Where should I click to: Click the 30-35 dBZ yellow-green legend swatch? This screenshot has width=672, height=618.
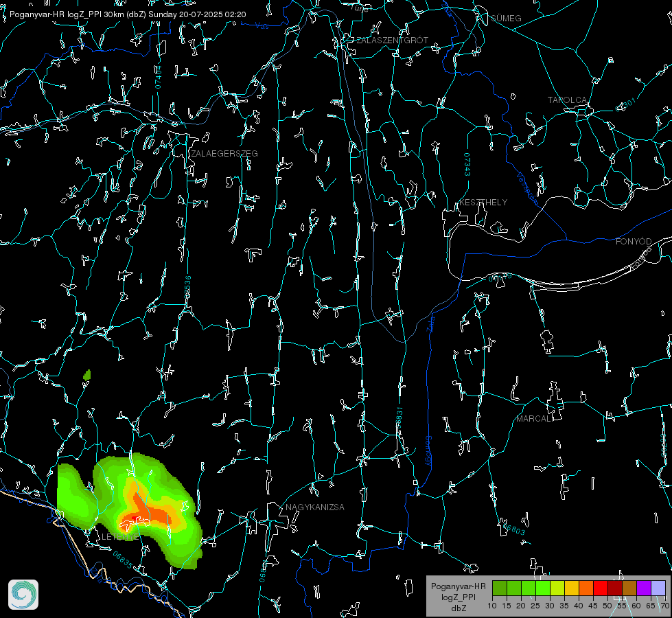point(557,588)
